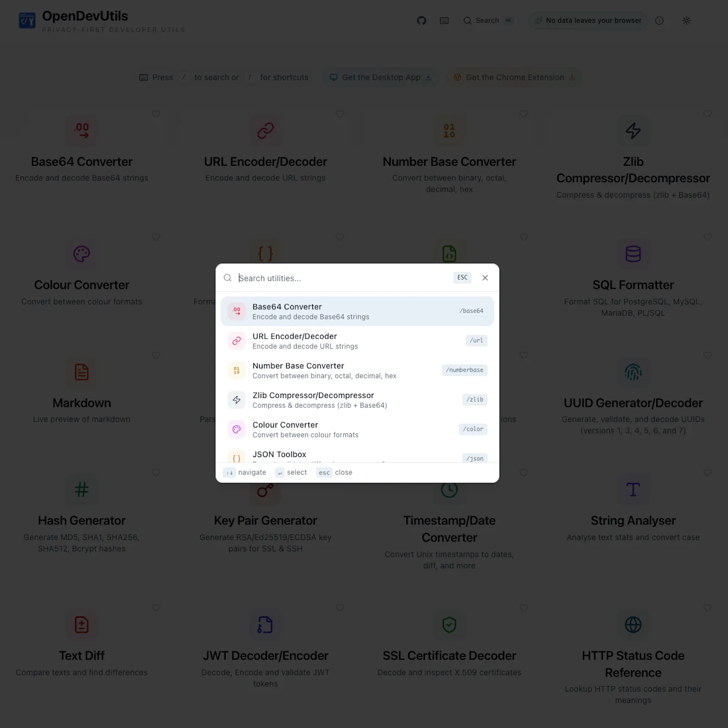This screenshot has height=728, width=728.
Task: Open the Markdown card document icon
Action: tap(82, 372)
